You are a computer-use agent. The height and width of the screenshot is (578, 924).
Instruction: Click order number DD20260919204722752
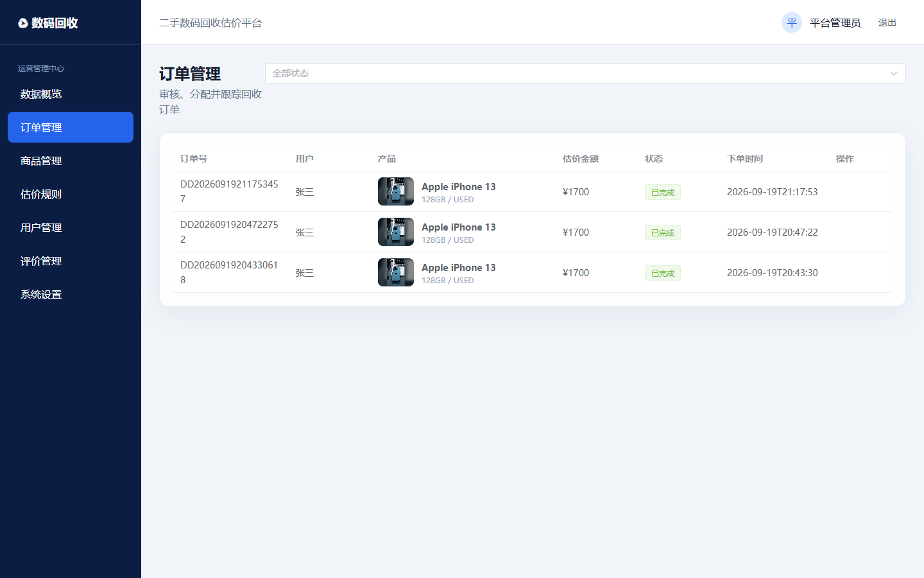[229, 232]
